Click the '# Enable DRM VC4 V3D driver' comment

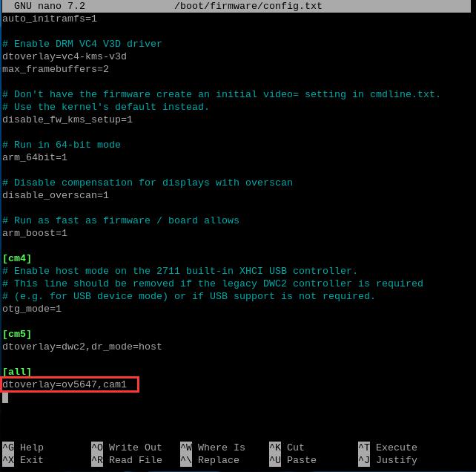[82, 44]
